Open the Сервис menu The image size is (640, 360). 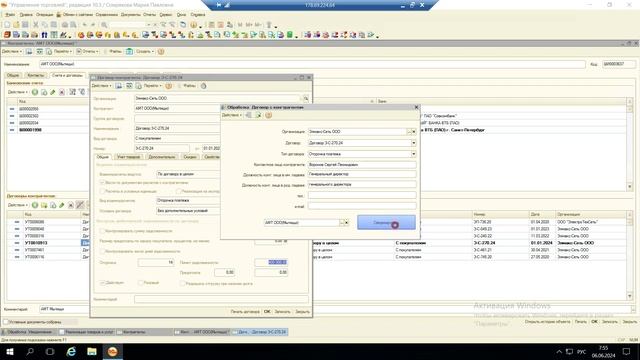pyautogui.click(x=165, y=15)
